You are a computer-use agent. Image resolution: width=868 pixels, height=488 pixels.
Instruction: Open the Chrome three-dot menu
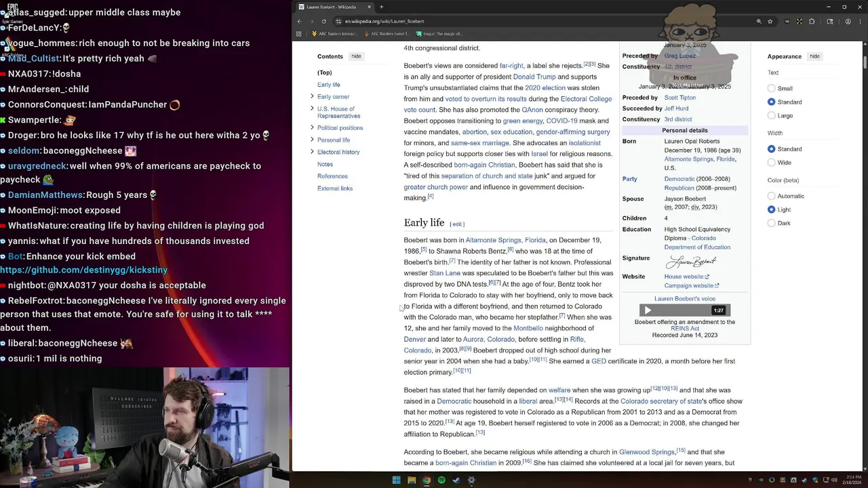pyautogui.click(x=860, y=21)
